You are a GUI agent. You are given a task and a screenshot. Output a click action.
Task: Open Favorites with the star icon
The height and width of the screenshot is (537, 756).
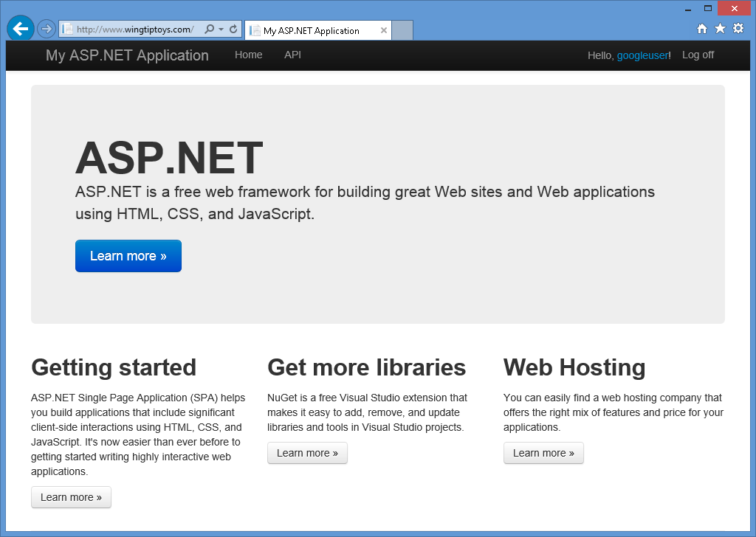coord(719,27)
